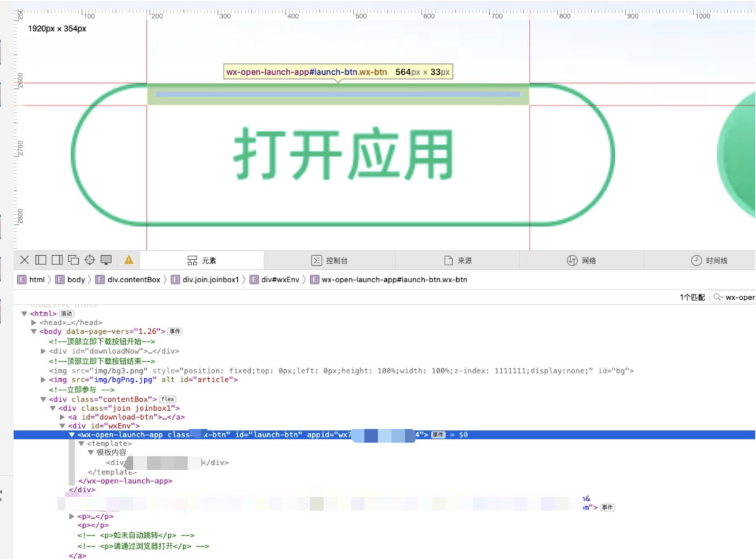756x559 pixels.
Task: Select the img src img/bg3.png row
Action: coord(341,371)
